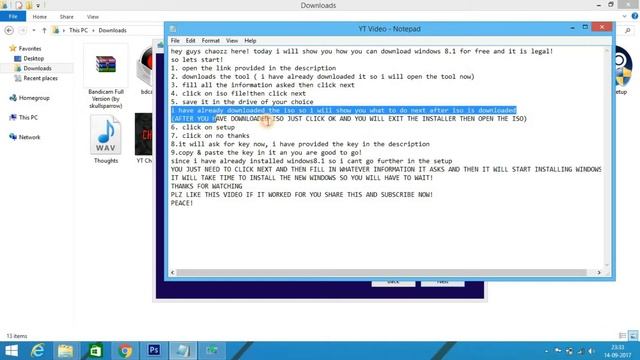This screenshot has width=640, height=360.
Task: Show hidden system tray icons
Action: click(547, 351)
